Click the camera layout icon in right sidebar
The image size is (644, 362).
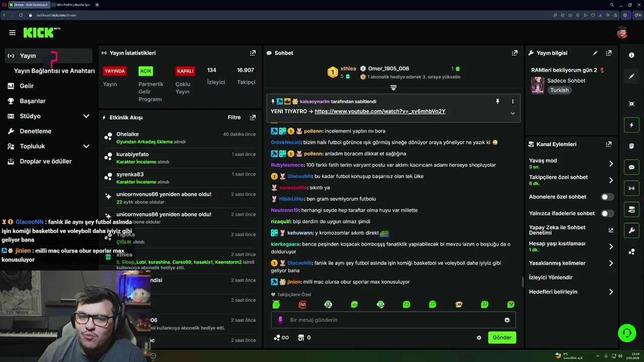coord(631,209)
